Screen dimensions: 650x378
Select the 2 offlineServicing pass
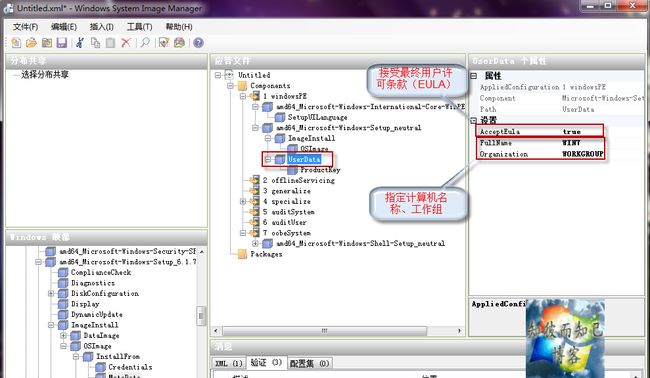click(298, 180)
